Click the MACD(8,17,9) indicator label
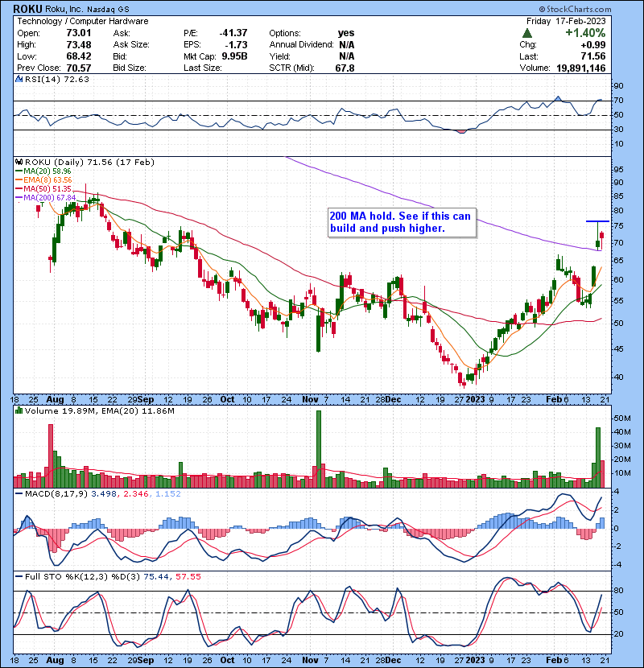 (56, 494)
